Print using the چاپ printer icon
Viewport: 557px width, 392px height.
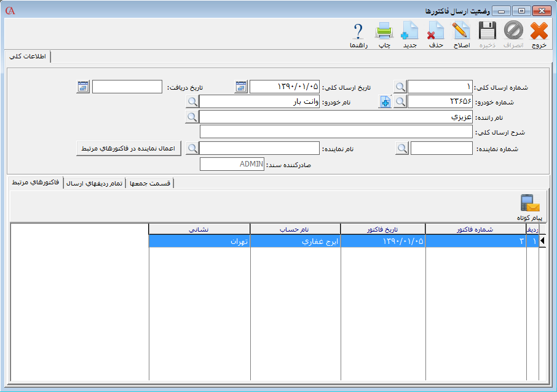tap(384, 31)
